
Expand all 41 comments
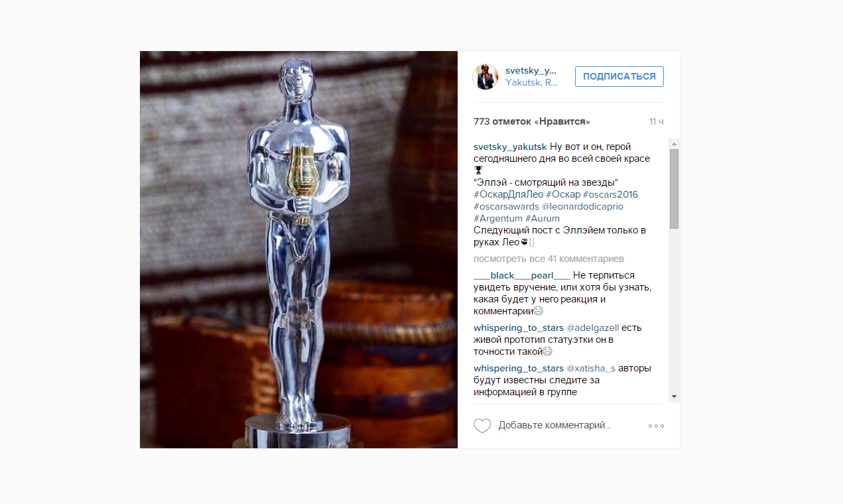(549, 259)
